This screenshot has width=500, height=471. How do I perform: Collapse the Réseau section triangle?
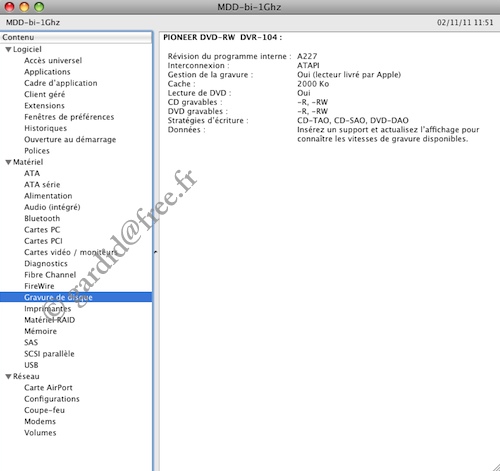(x=8, y=377)
